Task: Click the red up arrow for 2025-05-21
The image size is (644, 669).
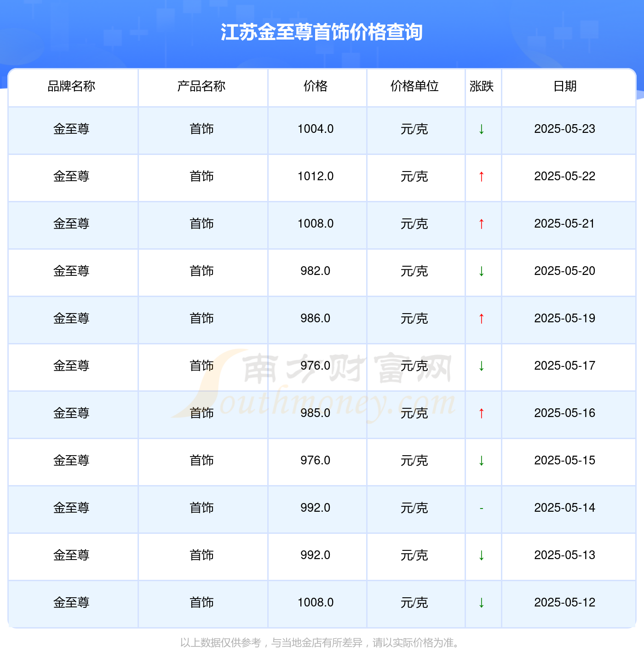Action: click(481, 224)
